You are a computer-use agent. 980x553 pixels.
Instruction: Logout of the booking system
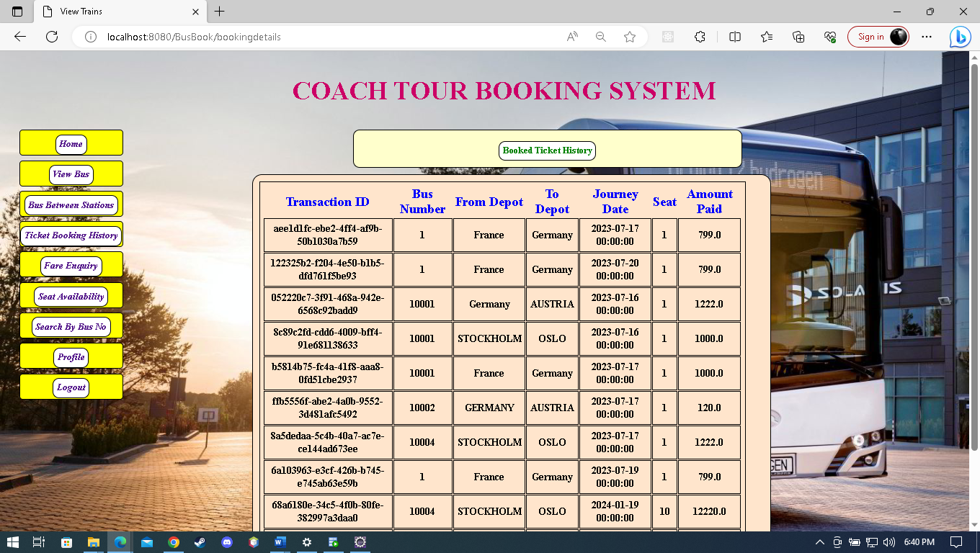point(71,387)
